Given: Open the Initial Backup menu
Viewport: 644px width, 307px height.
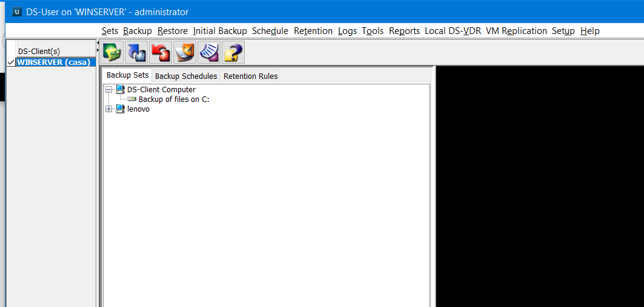Looking at the screenshot, I should pyautogui.click(x=220, y=31).
